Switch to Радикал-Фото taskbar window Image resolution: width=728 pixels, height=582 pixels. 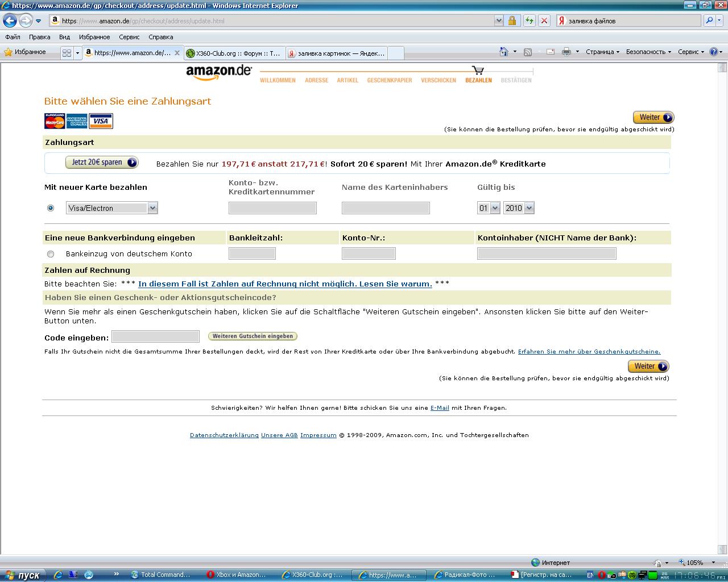(x=467, y=575)
